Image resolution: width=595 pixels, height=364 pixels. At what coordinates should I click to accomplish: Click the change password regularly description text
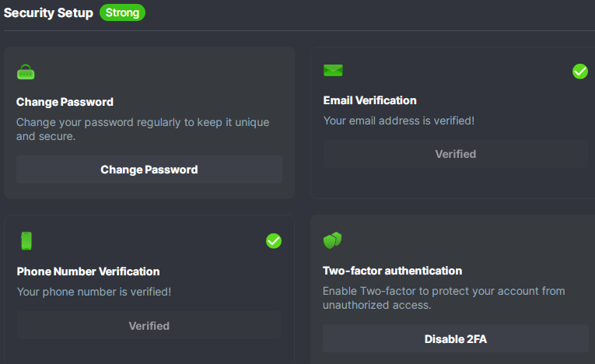(143, 129)
